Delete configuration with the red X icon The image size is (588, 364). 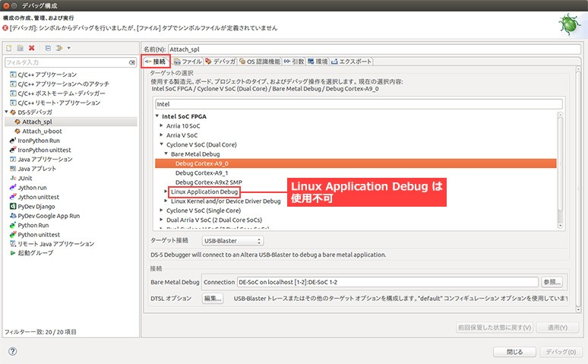click(x=31, y=48)
